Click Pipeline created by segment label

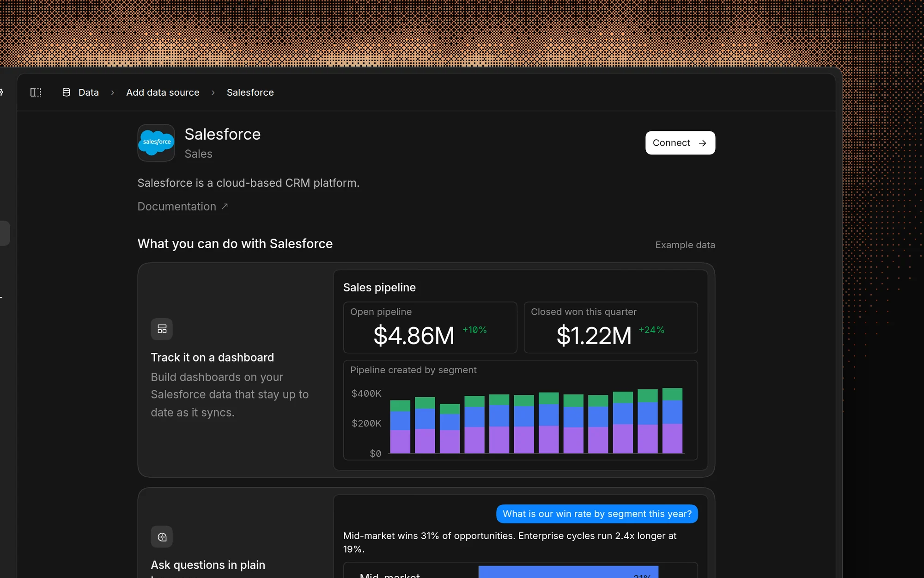click(413, 370)
